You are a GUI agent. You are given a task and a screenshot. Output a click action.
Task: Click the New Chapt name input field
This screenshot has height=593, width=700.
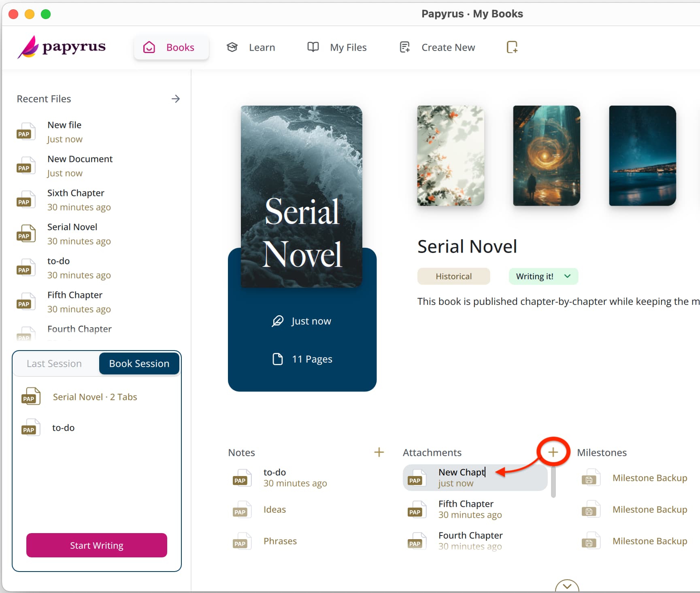coord(462,472)
